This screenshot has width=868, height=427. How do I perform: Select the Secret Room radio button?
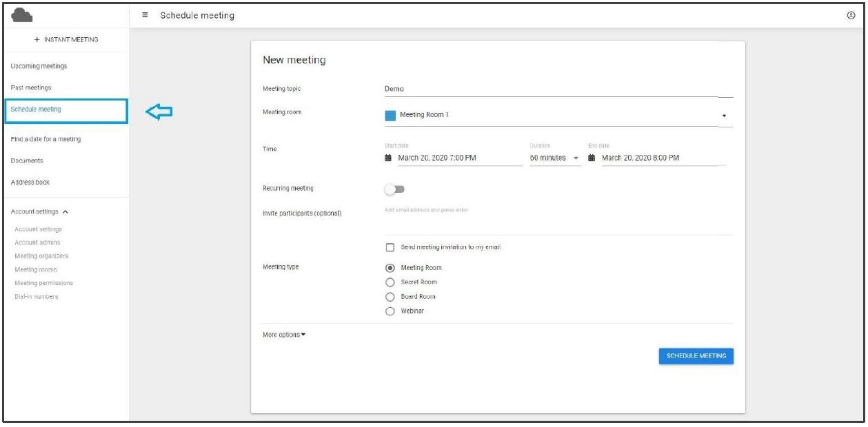tap(390, 282)
